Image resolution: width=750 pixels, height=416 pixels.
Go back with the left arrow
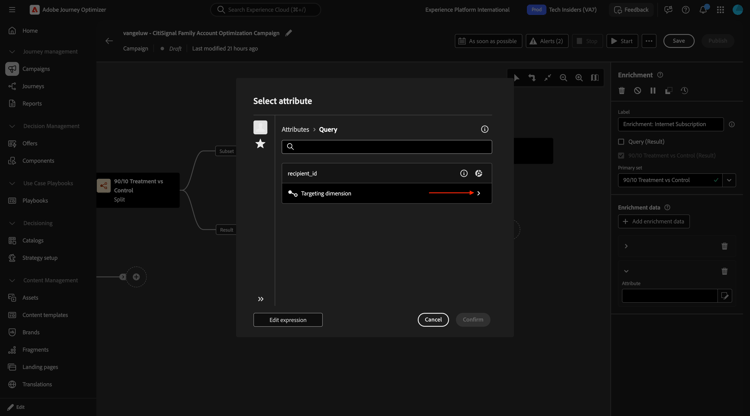(x=109, y=41)
